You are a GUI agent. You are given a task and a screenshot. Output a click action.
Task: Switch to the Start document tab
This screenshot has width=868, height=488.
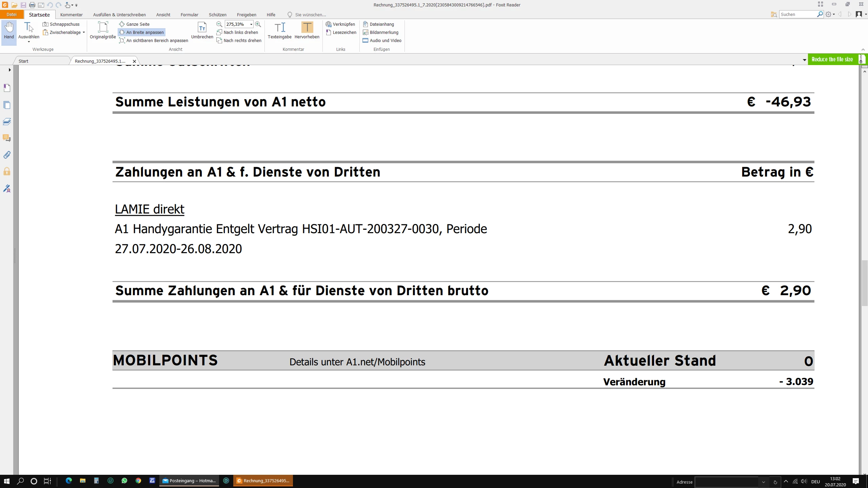[x=24, y=61]
